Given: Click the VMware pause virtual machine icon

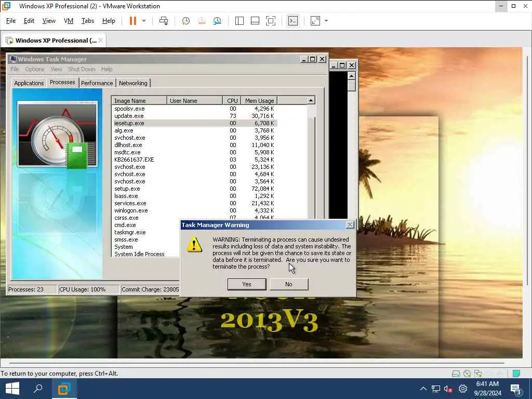Looking at the screenshot, I should tap(133, 21).
